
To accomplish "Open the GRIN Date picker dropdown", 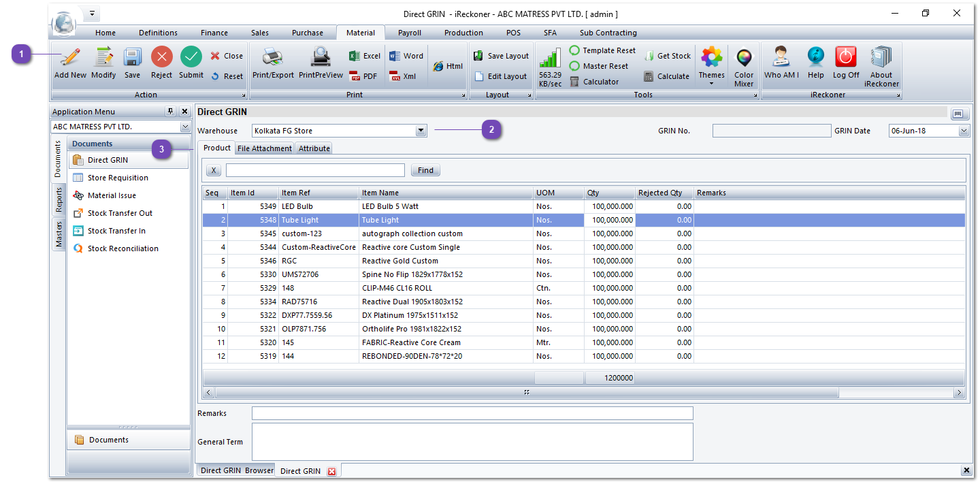I will 963,131.
